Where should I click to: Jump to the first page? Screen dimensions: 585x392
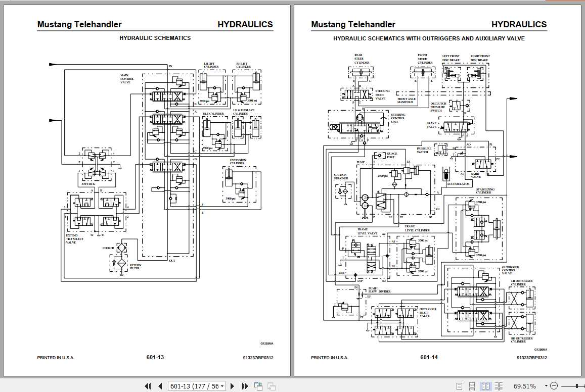tap(148, 385)
